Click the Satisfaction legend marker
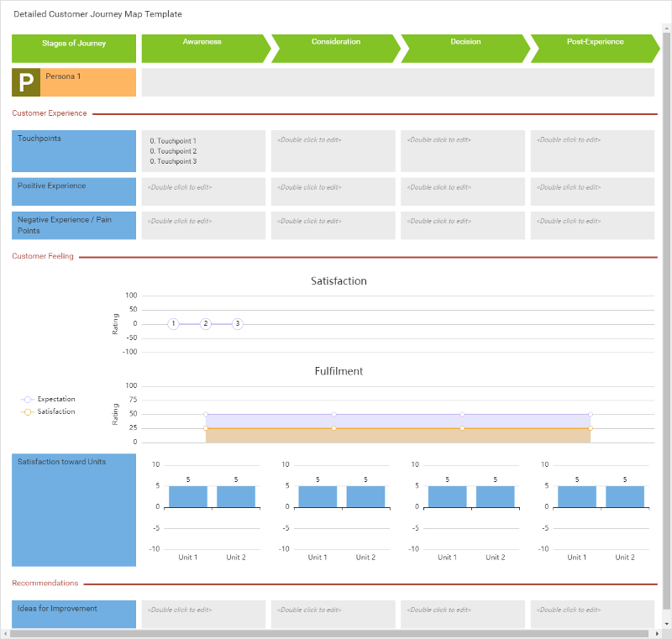672x639 pixels. [x=28, y=412]
